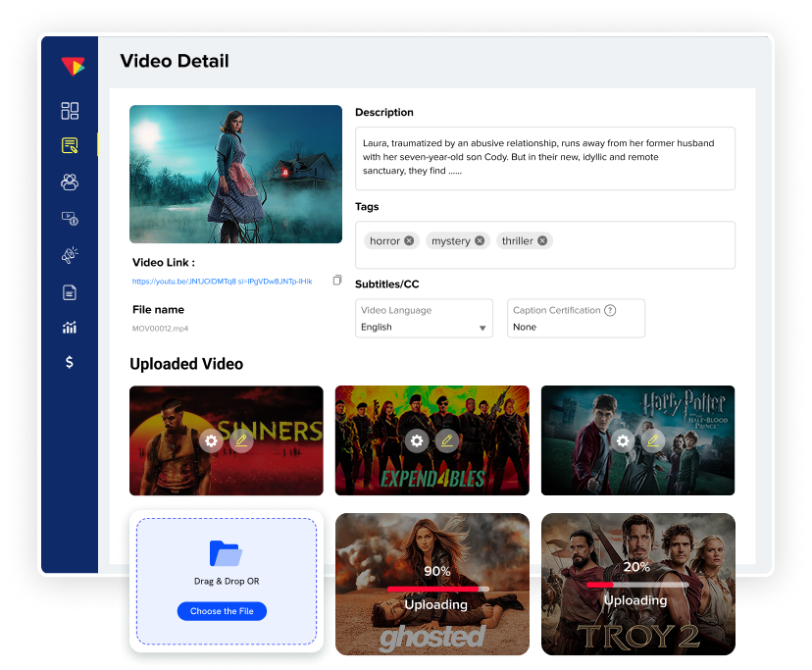
Task: Open the YouTube video link
Action: point(222,282)
